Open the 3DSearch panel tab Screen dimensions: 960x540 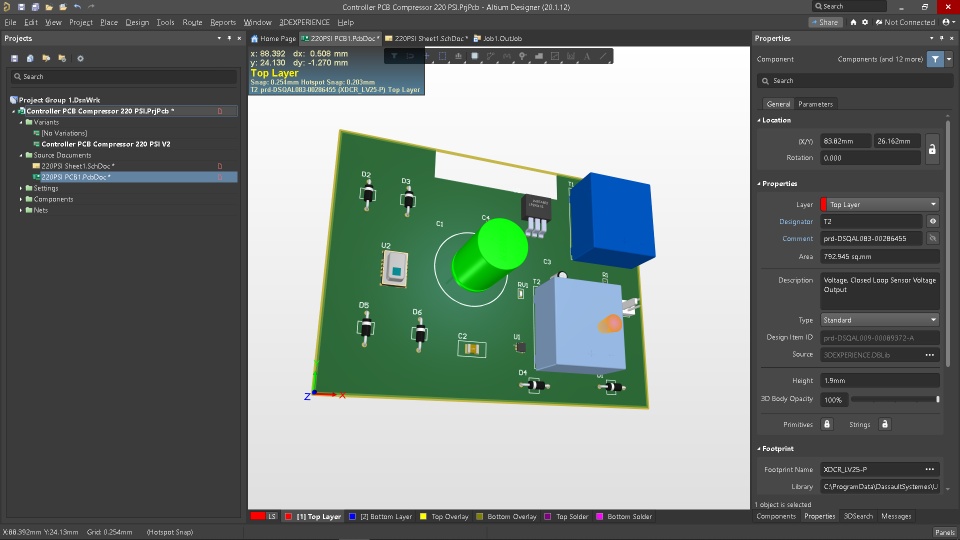tap(858, 517)
